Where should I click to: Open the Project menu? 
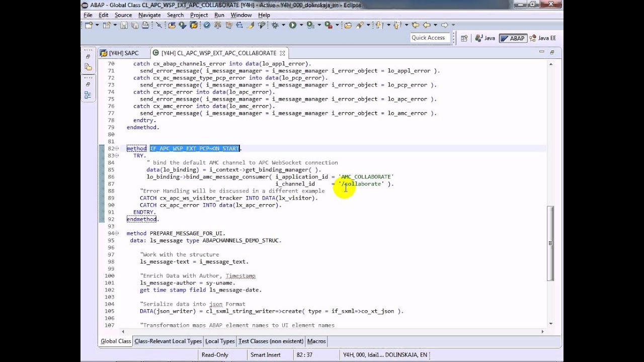(x=199, y=15)
